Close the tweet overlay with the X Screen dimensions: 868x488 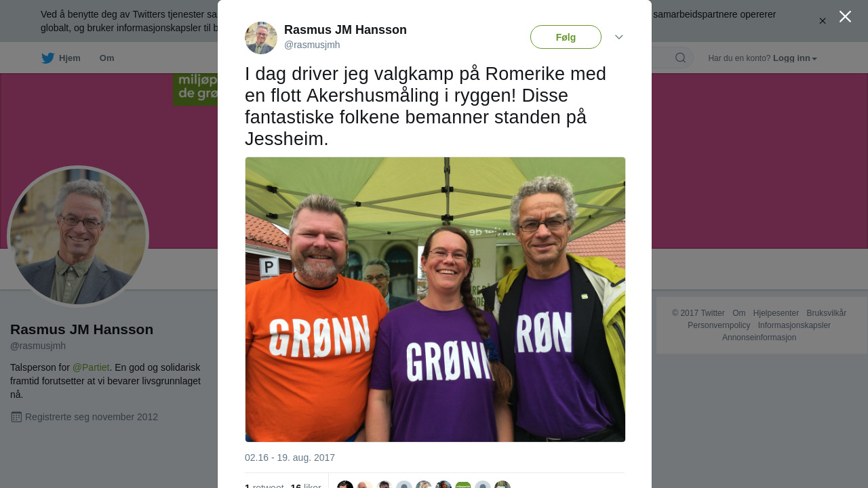tap(845, 16)
